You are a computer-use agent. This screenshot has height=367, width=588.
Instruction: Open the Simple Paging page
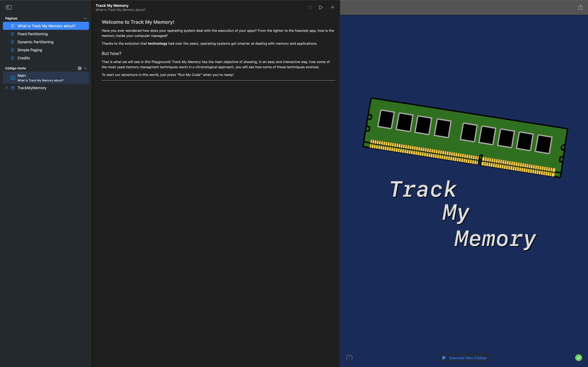click(x=30, y=50)
